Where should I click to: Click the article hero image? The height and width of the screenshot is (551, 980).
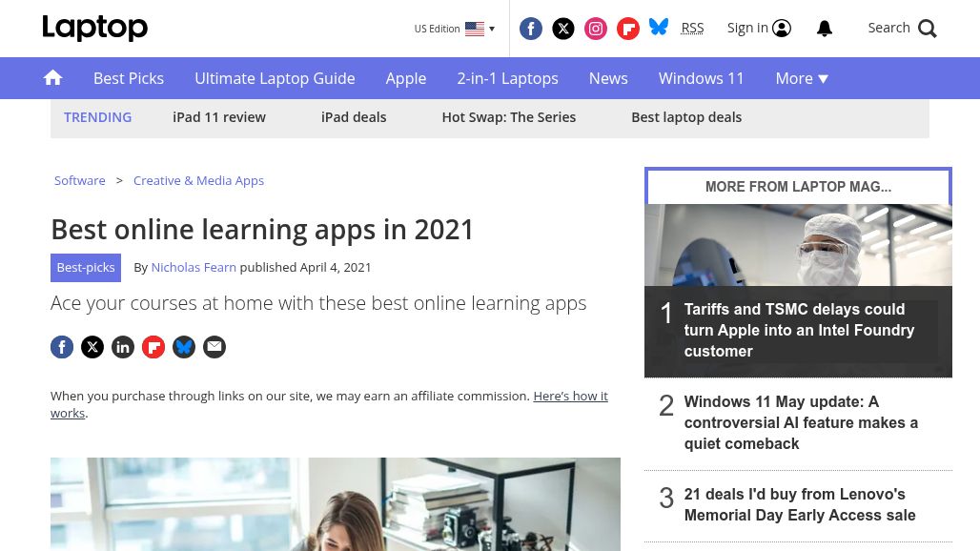tap(336, 504)
